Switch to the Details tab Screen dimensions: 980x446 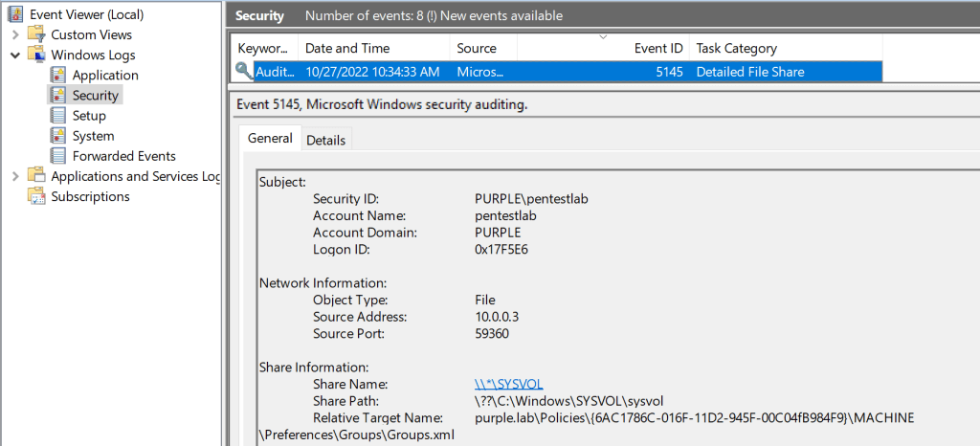(x=325, y=140)
